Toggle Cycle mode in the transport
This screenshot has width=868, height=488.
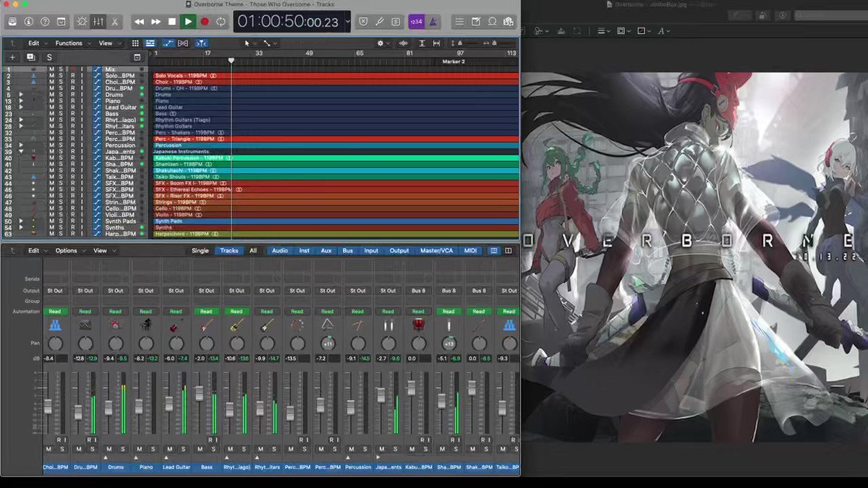pyautogui.click(x=221, y=22)
